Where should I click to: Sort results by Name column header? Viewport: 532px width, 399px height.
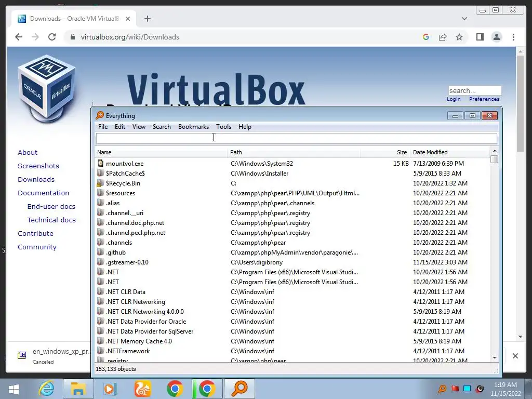point(161,152)
